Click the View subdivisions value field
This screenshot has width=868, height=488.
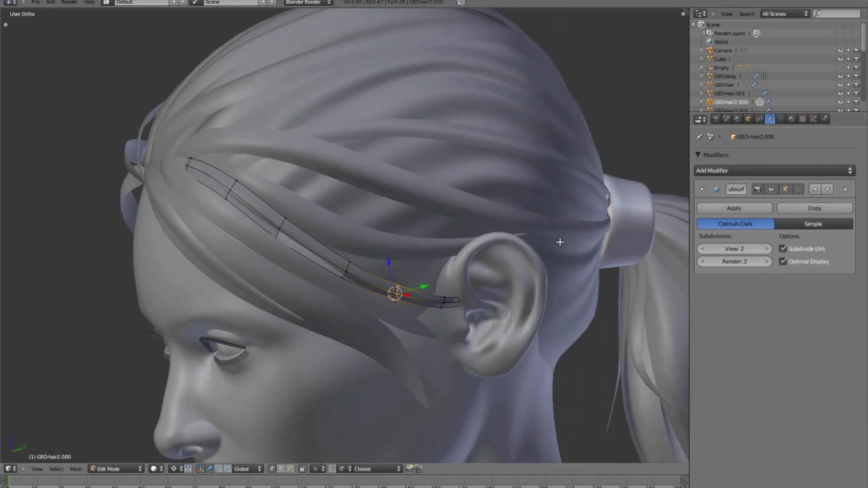tap(735, 249)
